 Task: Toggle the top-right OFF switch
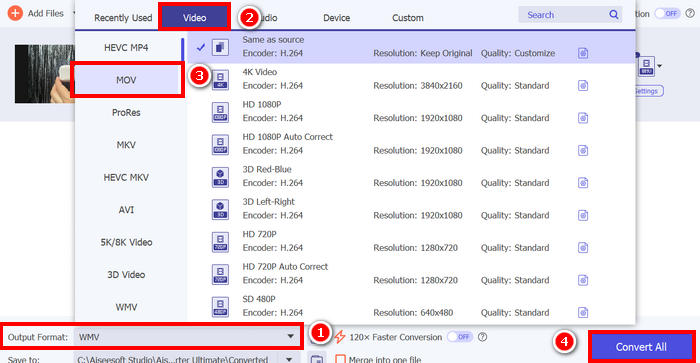coord(667,13)
